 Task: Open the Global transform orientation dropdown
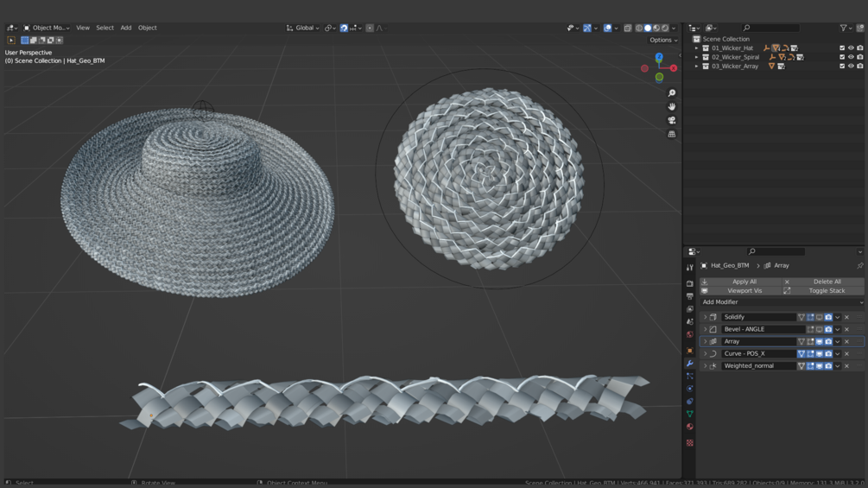[x=303, y=28]
